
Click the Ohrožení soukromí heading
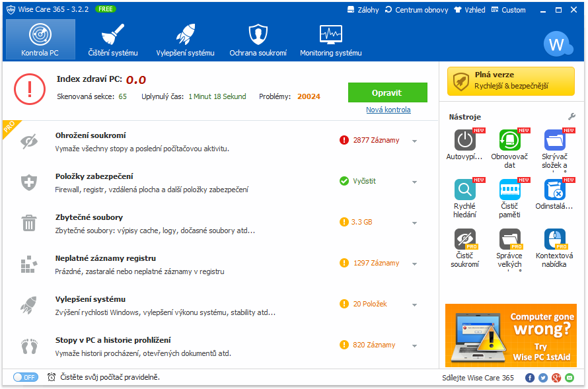(91, 135)
